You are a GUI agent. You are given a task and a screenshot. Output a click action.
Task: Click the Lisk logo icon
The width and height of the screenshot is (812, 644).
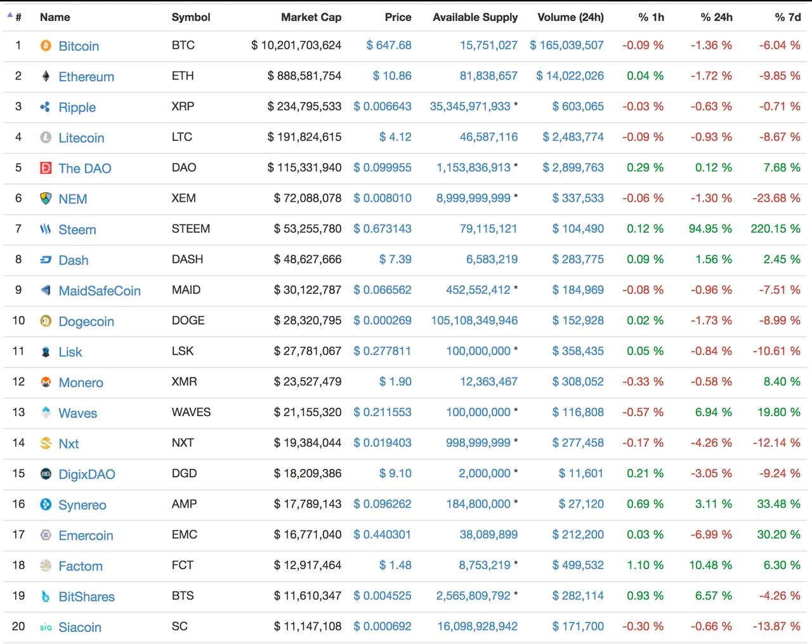(x=46, y=352)
